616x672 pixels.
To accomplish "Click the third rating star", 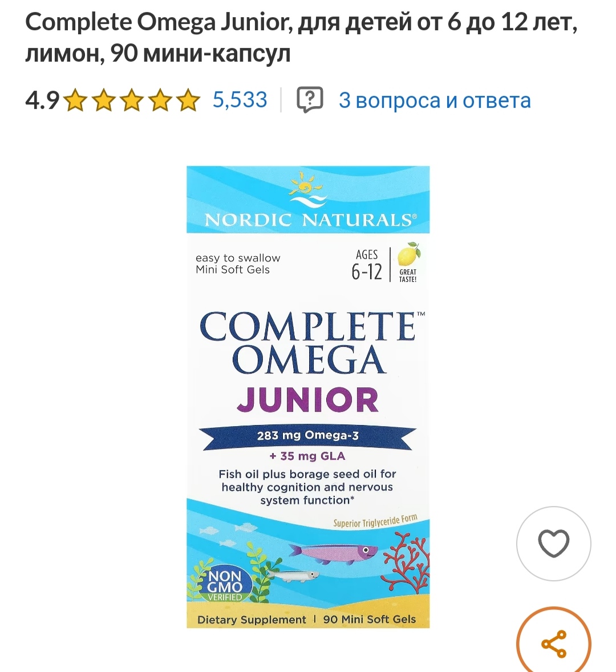I will click(x=132, y=100).
